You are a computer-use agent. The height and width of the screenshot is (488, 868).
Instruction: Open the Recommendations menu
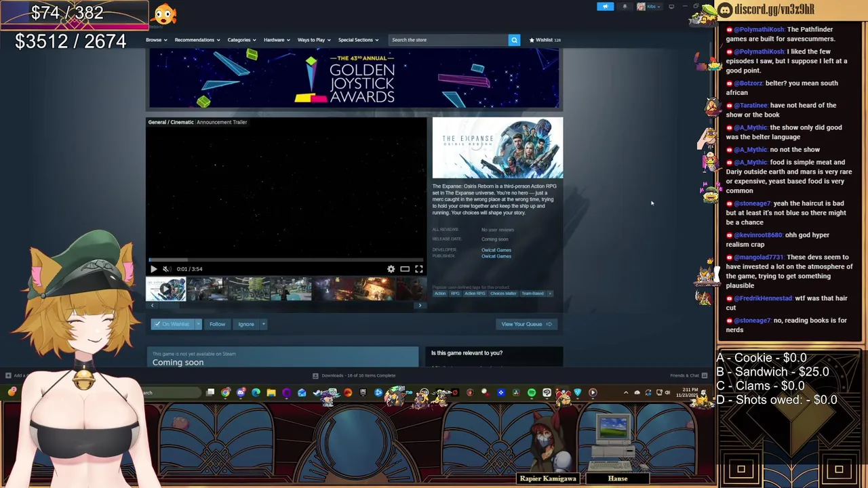pyautogui.click(x=197, y=40)
